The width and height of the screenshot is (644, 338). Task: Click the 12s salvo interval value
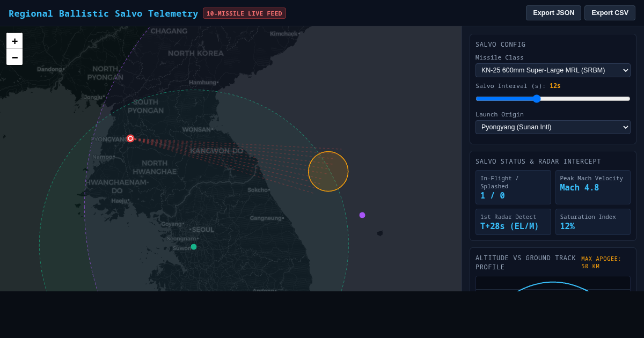tap(555, 86)
